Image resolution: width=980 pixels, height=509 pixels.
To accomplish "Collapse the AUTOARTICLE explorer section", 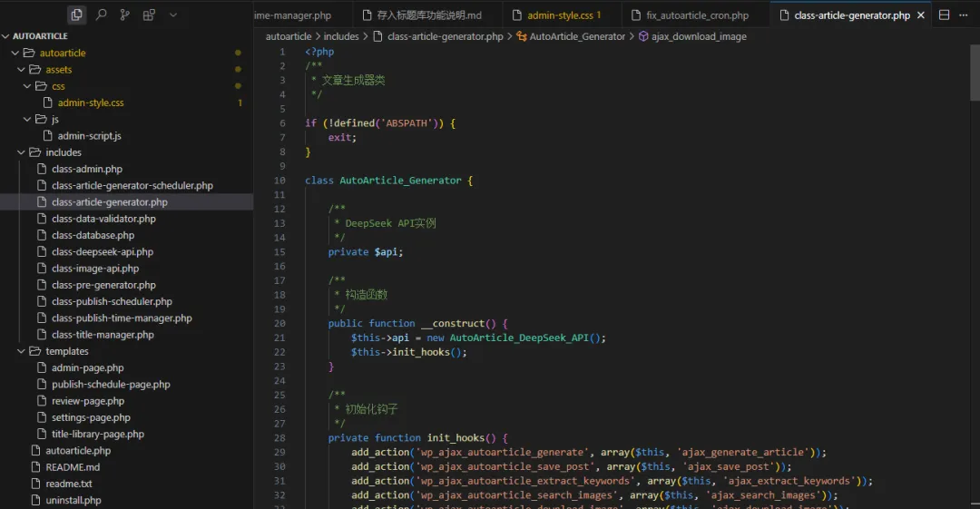I will pos(5,36).
